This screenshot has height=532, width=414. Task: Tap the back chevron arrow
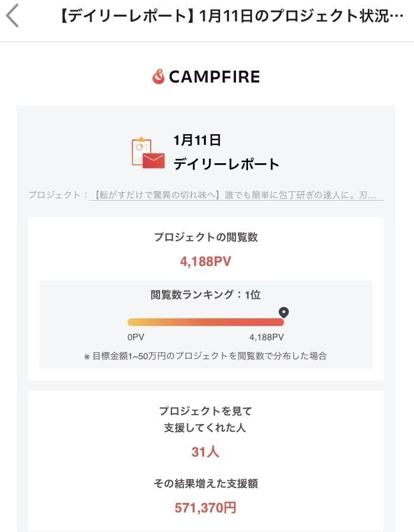pos(13,16)
